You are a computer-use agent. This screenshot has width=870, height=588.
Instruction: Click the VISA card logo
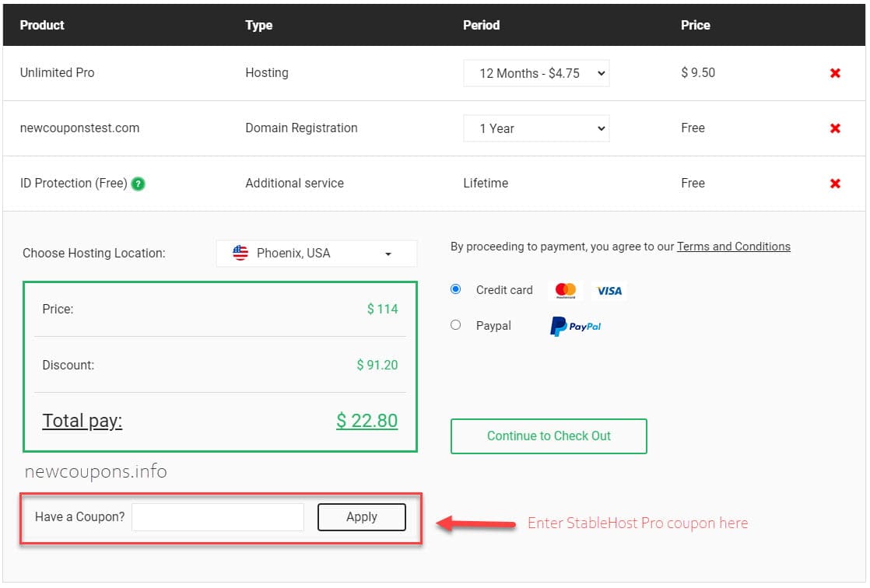tap(609, 291)
